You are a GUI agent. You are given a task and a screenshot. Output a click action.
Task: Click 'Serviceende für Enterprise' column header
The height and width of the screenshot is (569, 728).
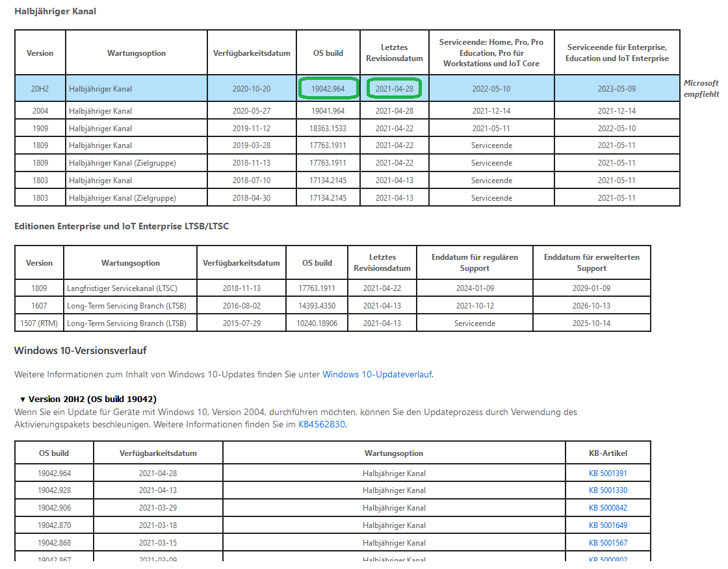[x=617, y=53]
